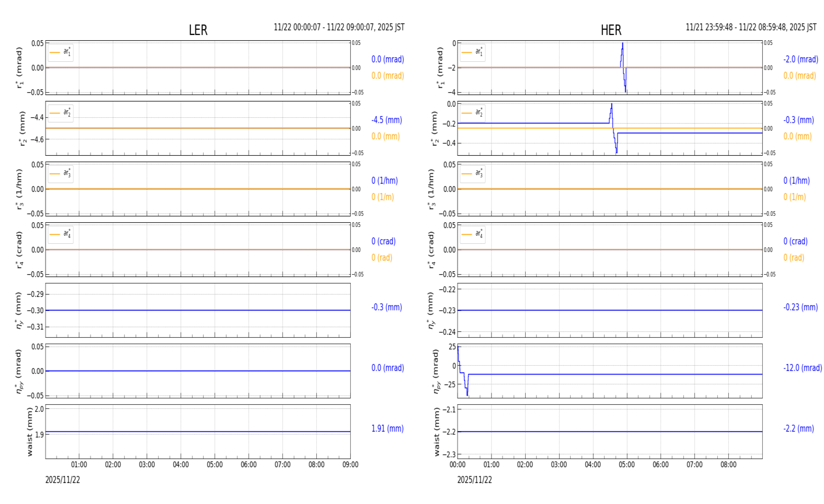The height and width of the screenshot is (504, 824).
Task: Click the blue spike peak in HER r2 plot
Action: pos(612,105)
